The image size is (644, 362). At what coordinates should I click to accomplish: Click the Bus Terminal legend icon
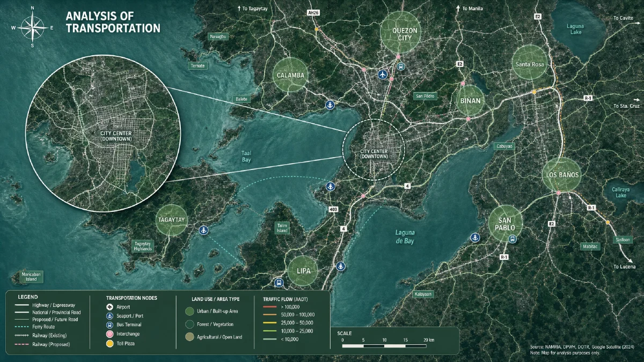(109, 325)
